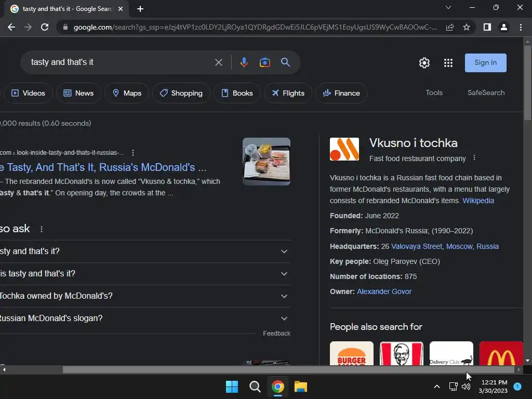Open the Chrome profile icon
The image size is (532, 399).
tap(504, 27)
